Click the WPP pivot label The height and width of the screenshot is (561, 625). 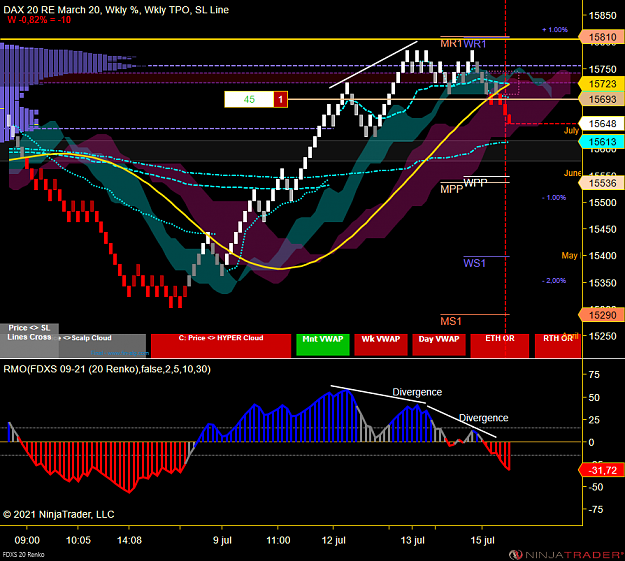476,183
